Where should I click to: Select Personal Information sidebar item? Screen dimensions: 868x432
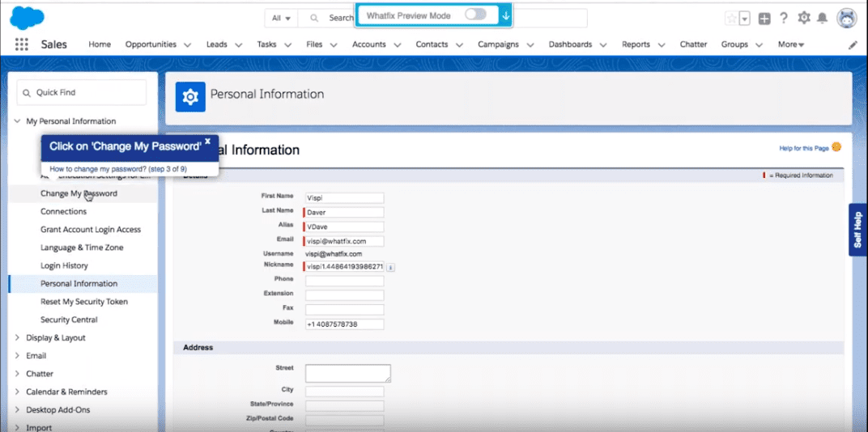83,284
